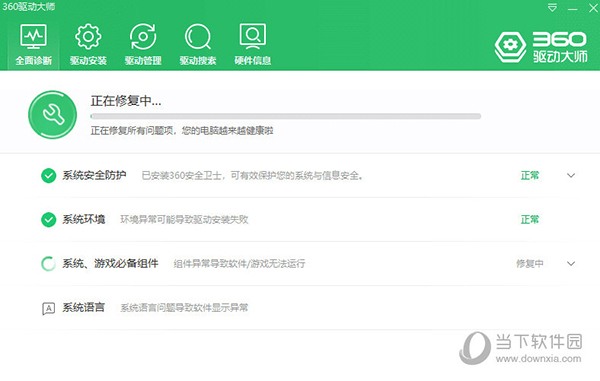
Task: Switch to the 驱动安装 tab
Action: 88,44
